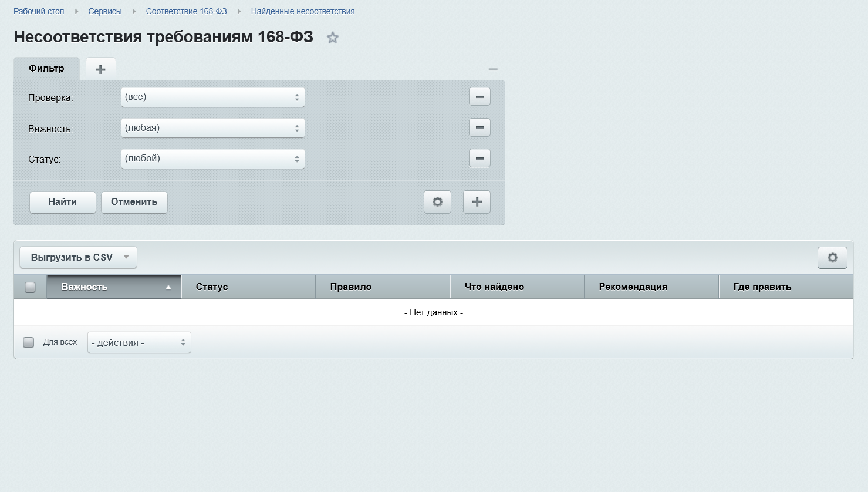Sort by the Рекомендация column header
The width and height of the screenshot is (868, 492).
tap(651, 287)
